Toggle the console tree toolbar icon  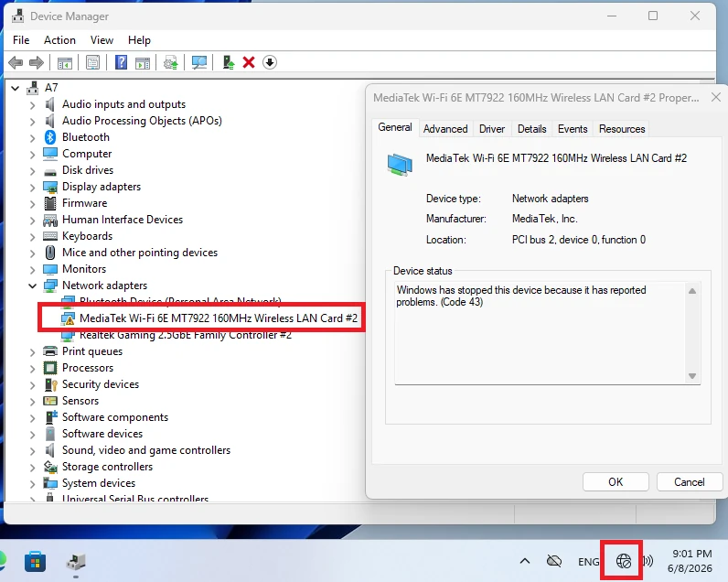(x=65, y=63)
